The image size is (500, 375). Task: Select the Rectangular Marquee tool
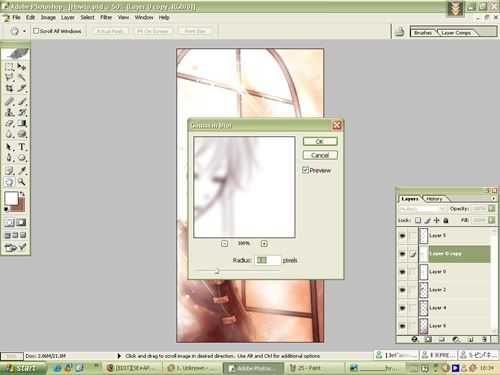coord(9,67)
